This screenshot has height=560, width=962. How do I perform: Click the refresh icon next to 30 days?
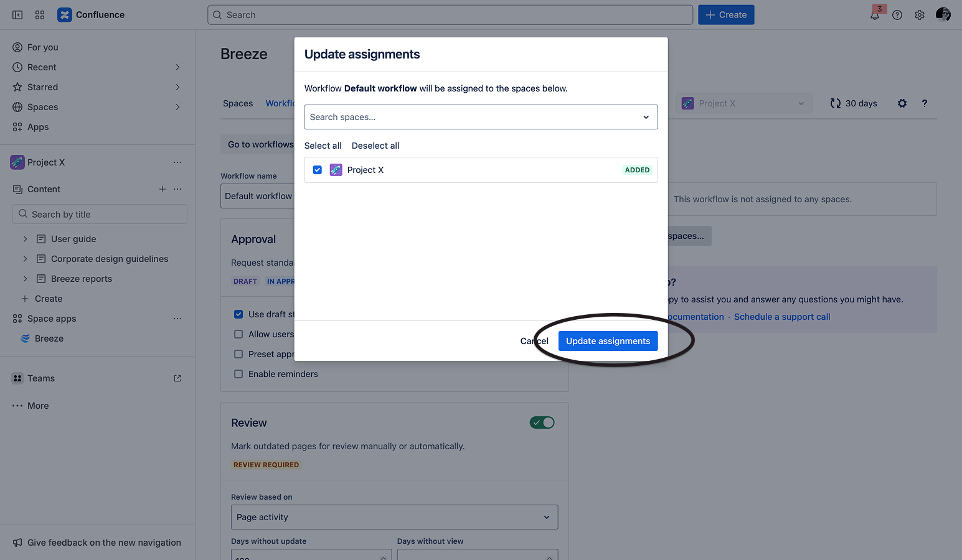point(835,103)
